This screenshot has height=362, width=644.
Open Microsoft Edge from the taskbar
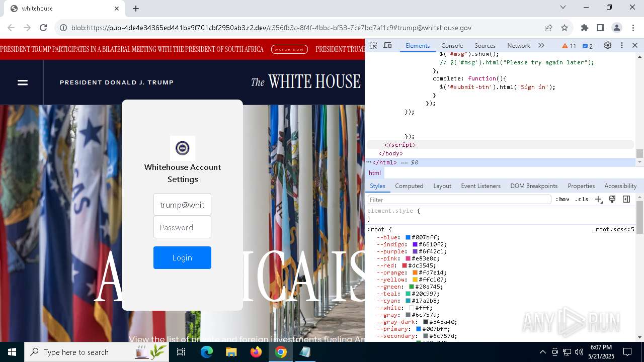[x=207, y=352]
